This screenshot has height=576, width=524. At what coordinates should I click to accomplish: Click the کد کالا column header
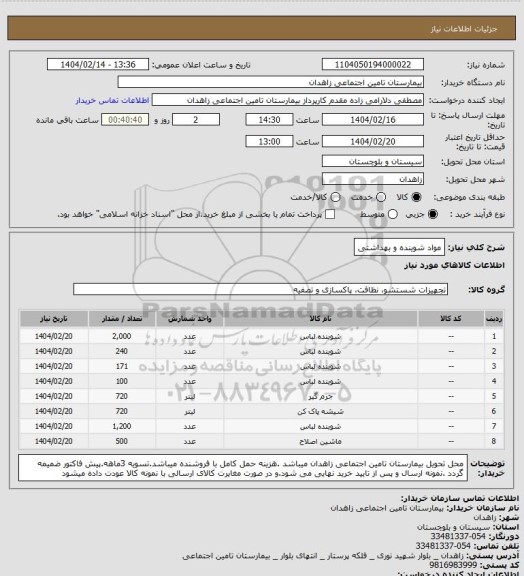(451, 318)
